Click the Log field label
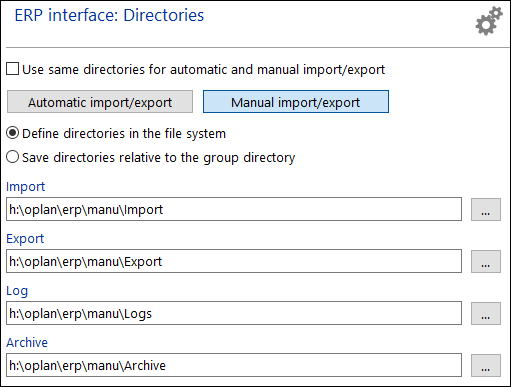511x387 pixels. point(17,291)
